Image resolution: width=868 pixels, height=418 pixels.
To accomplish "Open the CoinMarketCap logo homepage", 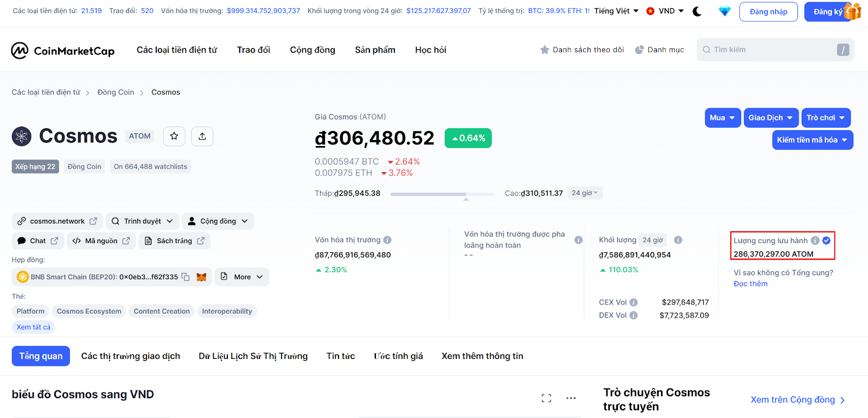I will coord(63,51).
